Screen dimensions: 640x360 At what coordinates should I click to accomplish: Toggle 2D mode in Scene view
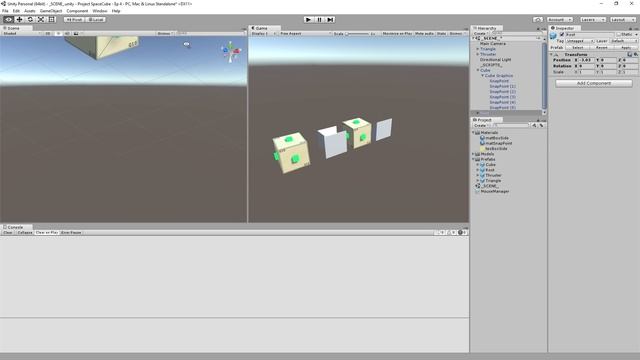pos(48,33)
